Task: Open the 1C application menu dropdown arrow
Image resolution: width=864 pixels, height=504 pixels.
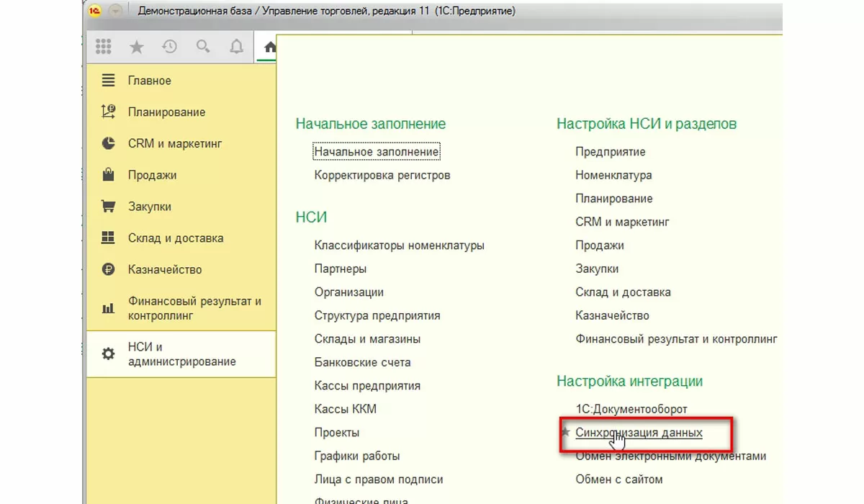Action: click(x=115, y=12)
